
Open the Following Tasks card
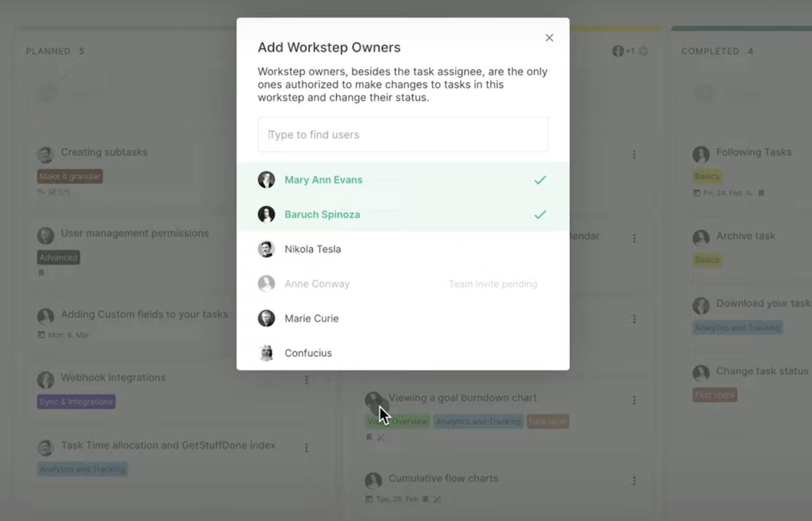click(x=753, y=152)
